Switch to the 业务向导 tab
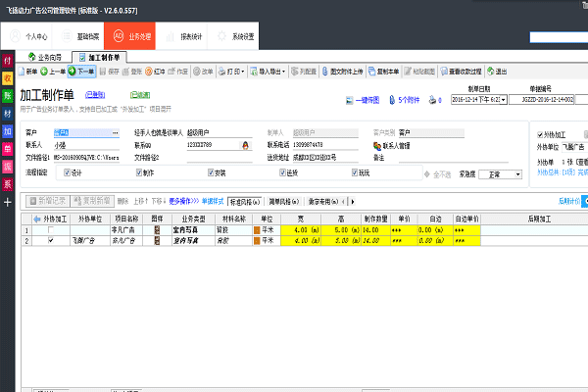Screen dimensions: 588x392 47,58
